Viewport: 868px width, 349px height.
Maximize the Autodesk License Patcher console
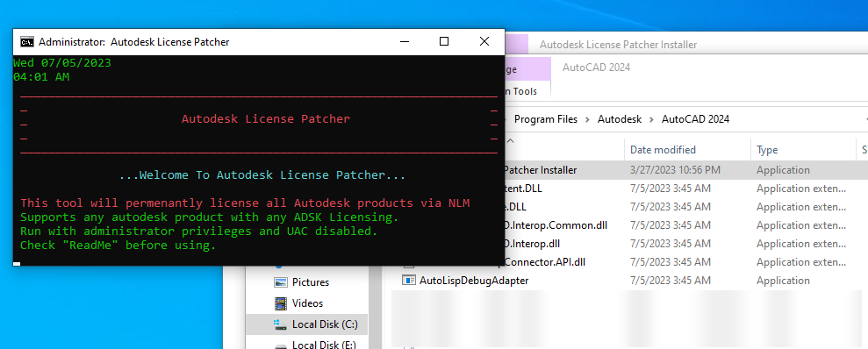pos(444,41)
